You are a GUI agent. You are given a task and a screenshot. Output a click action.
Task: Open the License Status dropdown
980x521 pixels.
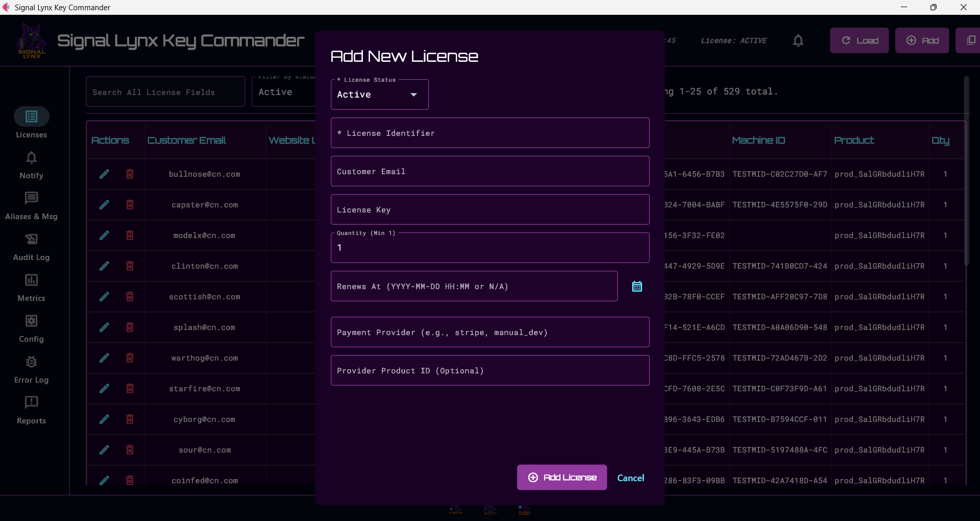pyautogui.click(x=379, y=94)
